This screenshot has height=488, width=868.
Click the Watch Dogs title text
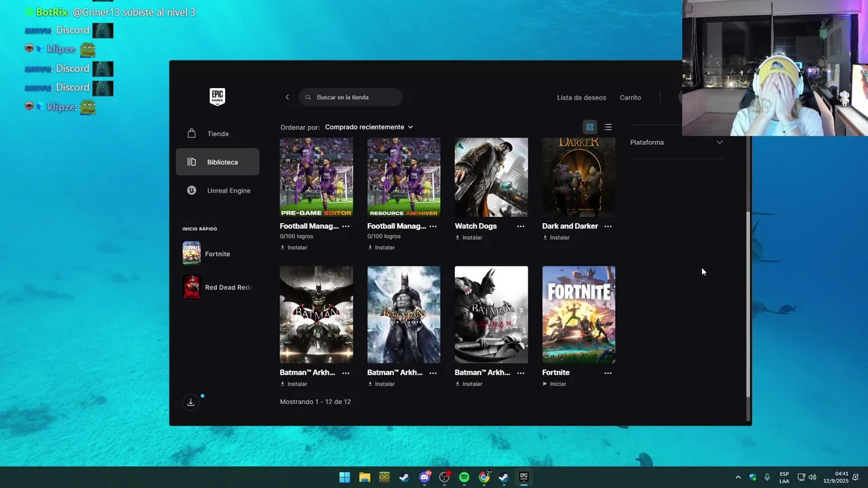click(475, 226)
